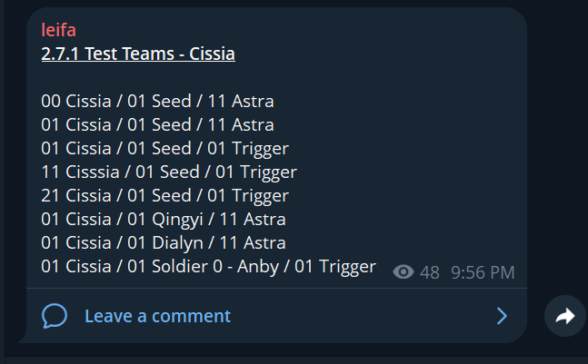Click the forward arrow share button
Viewport: 588px width, 364px height.
[x=565, y=316]
